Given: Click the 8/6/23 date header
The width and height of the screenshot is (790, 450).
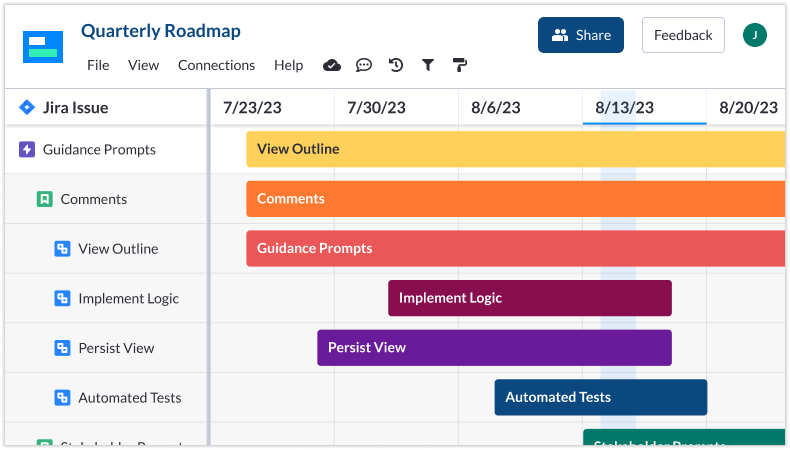Looking at the screenshot, I should [x=520, y=107].
